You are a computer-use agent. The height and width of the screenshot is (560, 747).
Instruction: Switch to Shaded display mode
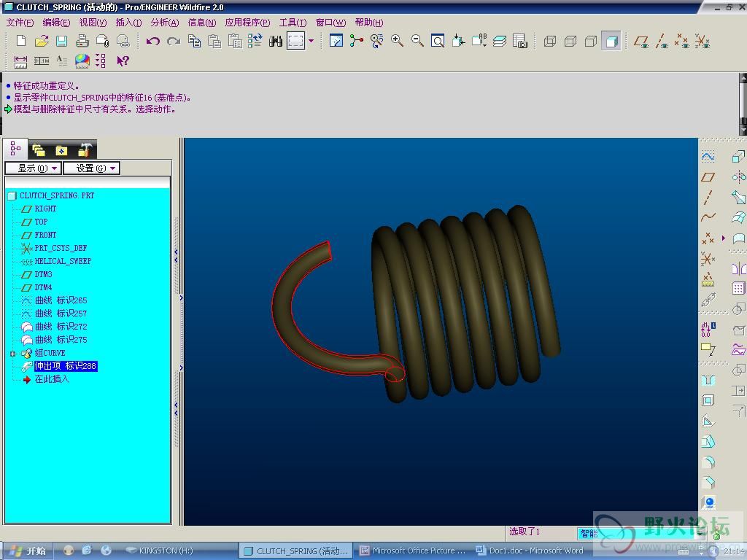(x=611, y=41)
